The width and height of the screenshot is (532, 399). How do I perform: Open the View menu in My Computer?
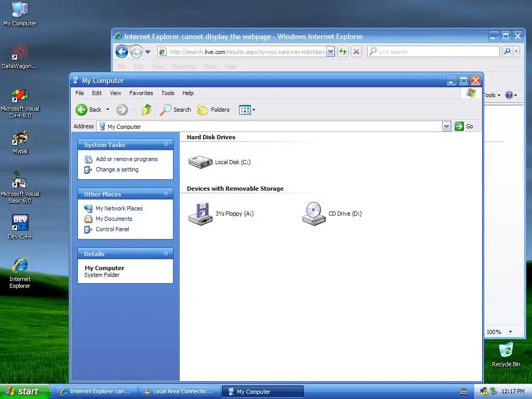click(x=115, y=93)
